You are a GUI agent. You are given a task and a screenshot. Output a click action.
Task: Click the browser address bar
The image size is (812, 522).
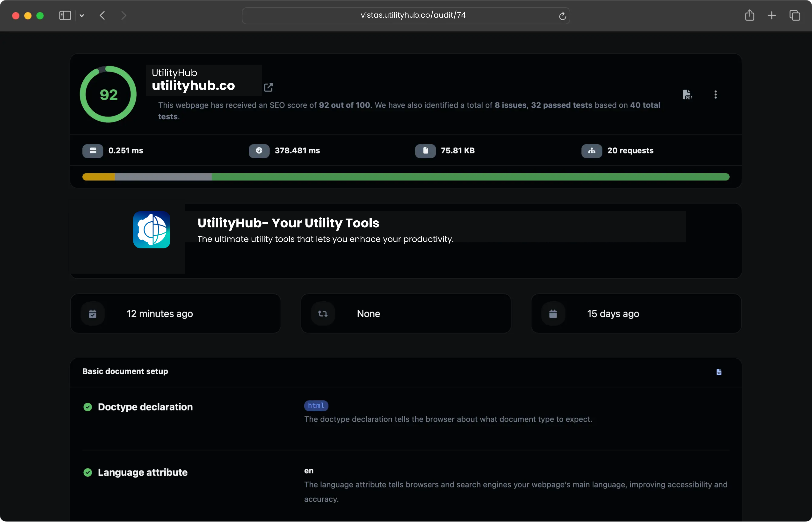point(406,15)
